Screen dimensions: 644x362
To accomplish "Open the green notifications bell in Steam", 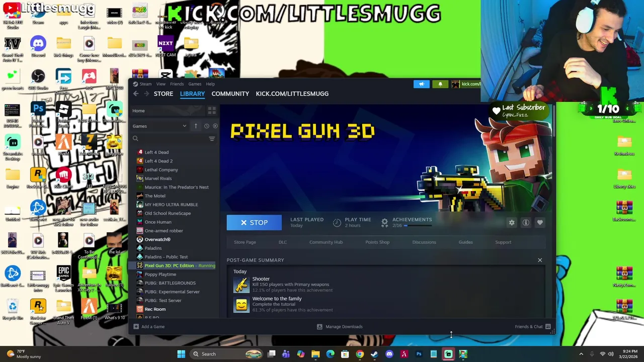I will (x=440, y=84).
